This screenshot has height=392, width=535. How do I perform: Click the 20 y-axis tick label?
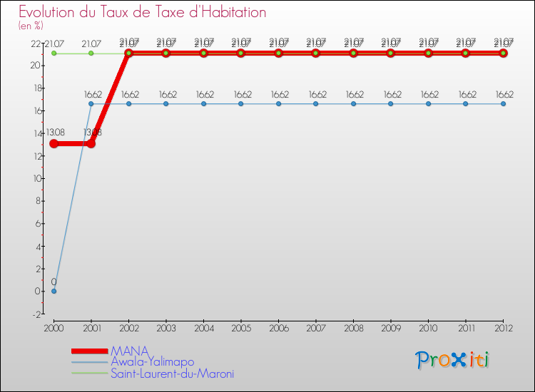point(36,66)
